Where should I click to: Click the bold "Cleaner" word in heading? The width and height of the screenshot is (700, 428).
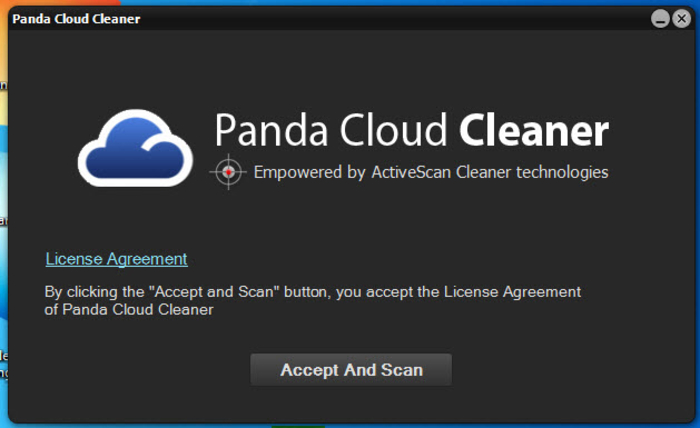[533, 131]
